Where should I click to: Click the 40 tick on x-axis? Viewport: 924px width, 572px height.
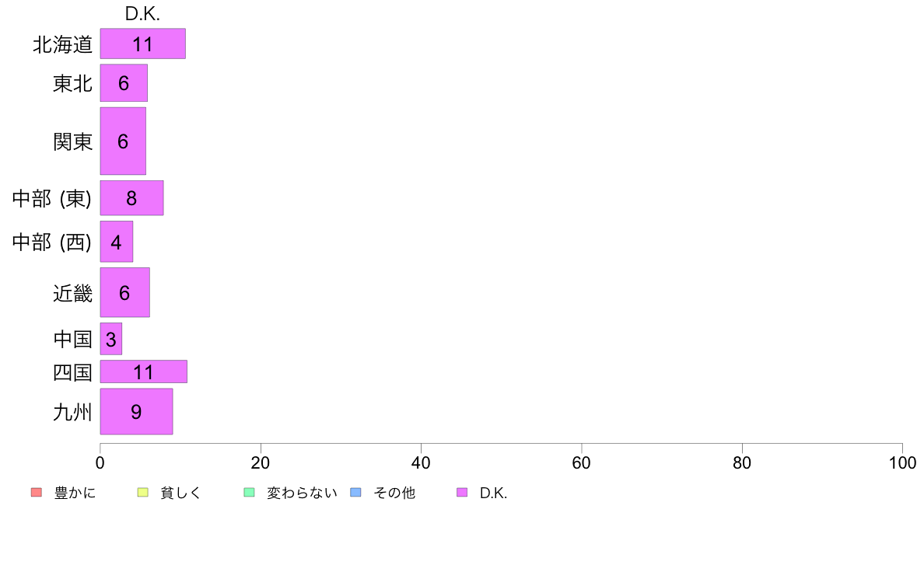(x=421, y=463)
